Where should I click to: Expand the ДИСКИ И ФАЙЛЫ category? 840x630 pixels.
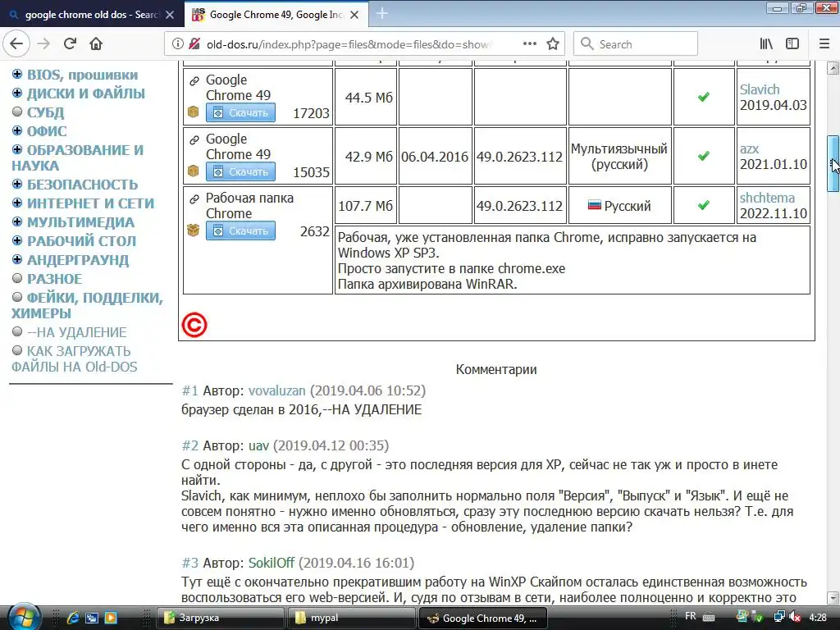[x=17, y=93]
